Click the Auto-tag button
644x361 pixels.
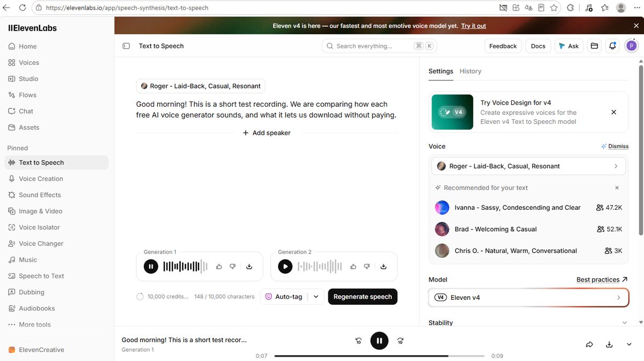(x=284, y=297)
